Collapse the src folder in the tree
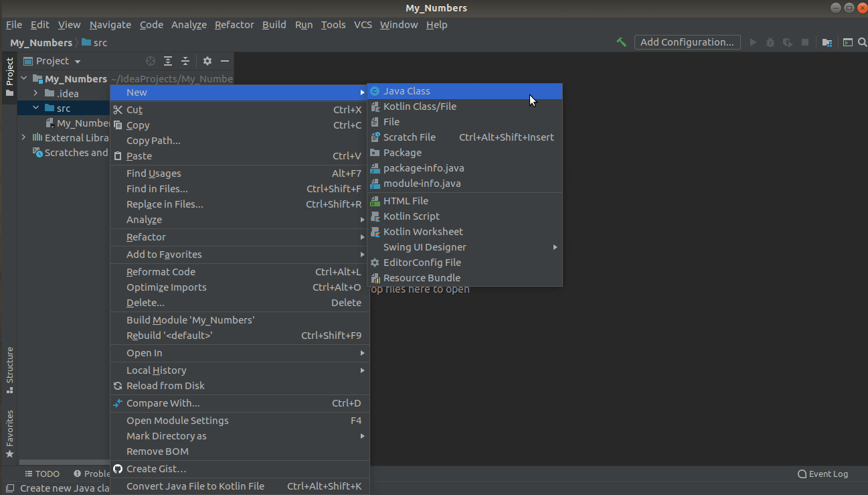This screenshot has width=868, height=495. tap(36, 107)
